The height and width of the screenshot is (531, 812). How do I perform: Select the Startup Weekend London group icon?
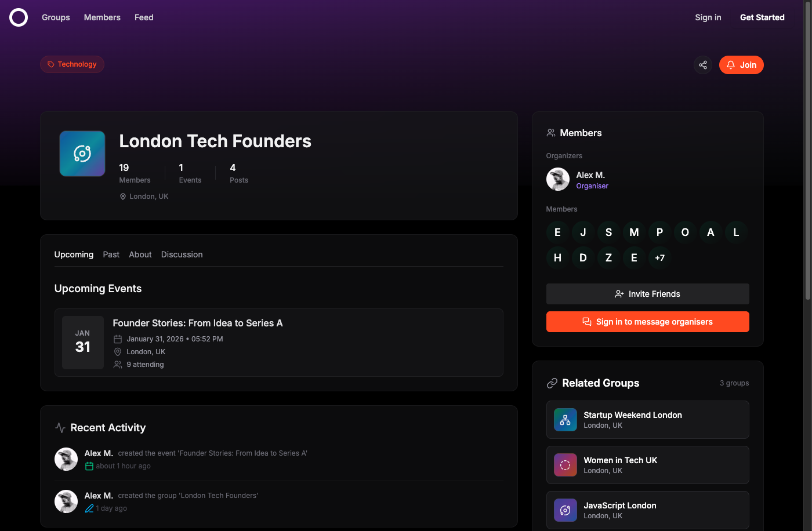coord(565,420)
